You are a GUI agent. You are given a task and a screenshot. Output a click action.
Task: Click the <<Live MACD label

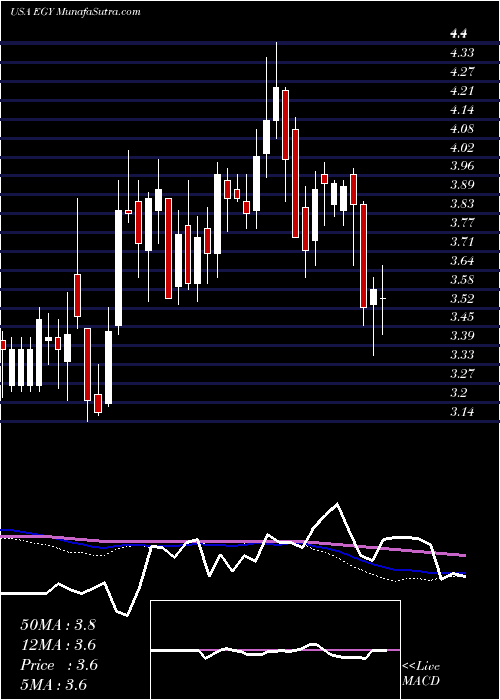pos(421,674)
